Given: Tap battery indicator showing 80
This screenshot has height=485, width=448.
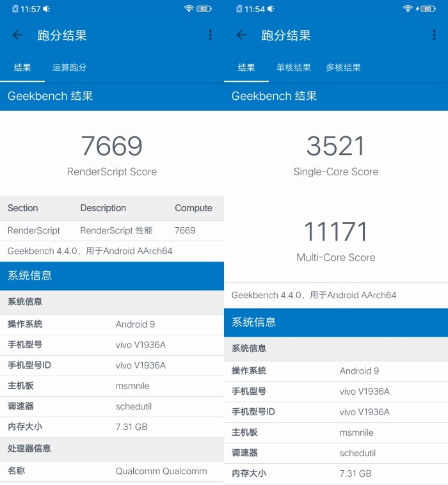Looking at the screenshot, I should click(428, 9).
